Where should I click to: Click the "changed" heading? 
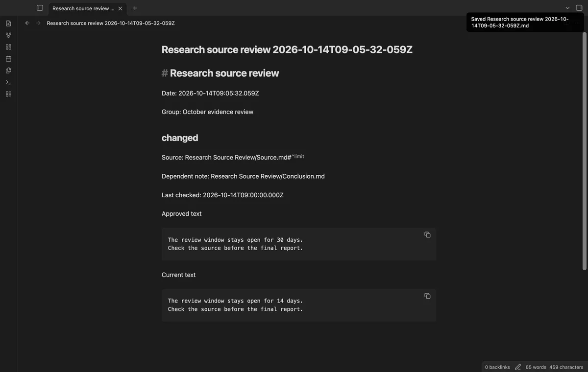tap(180, 138)
